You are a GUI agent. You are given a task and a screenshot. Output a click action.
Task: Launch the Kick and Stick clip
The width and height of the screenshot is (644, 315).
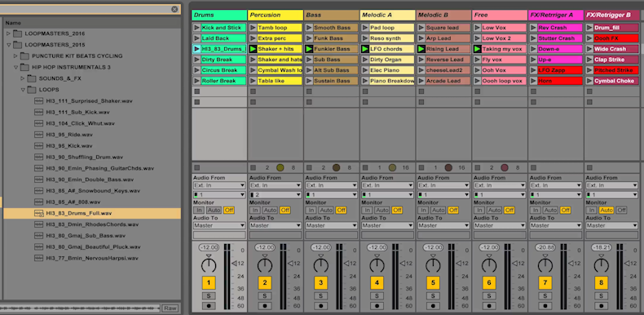pyautogui.click(x=196, y=28)
